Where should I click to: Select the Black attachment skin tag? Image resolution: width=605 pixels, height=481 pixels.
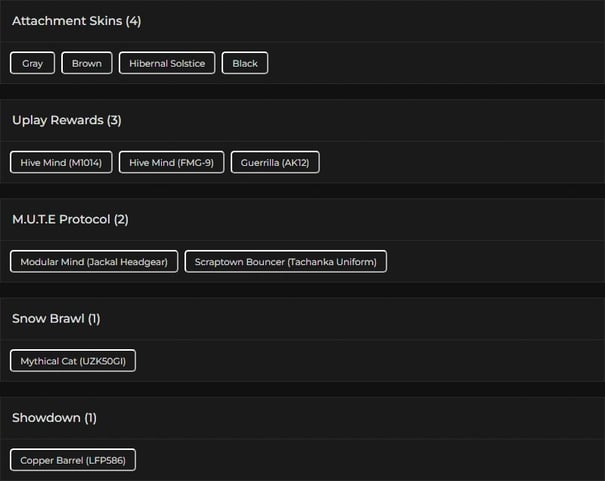tap(245, 63)
